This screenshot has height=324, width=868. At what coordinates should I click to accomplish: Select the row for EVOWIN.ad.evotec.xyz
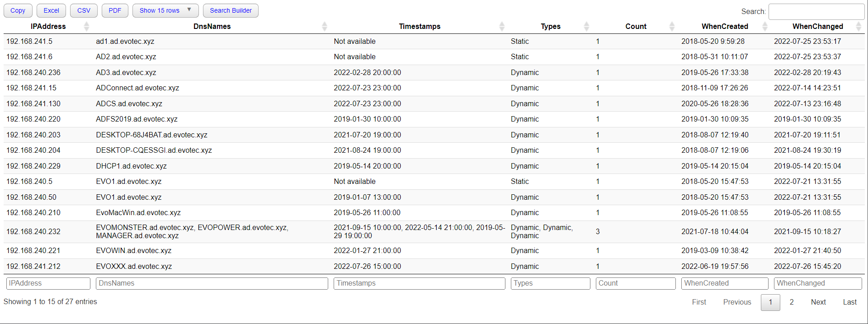134,251
